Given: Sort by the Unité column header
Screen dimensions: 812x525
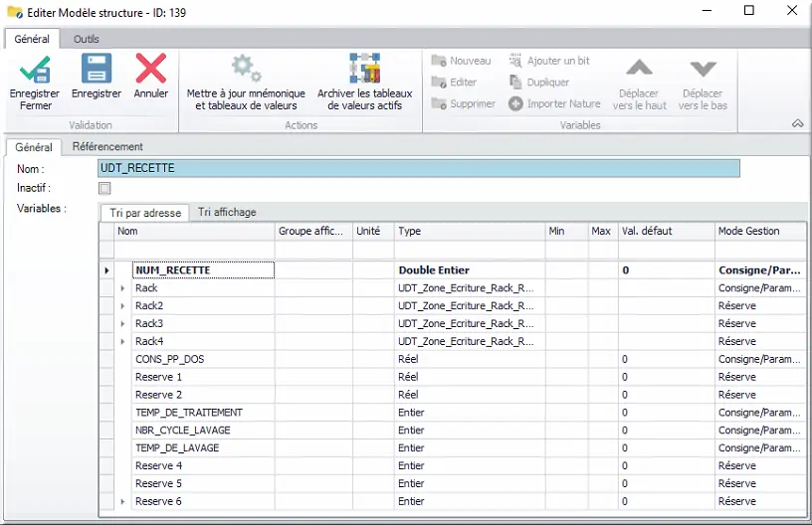Looking at the screenshot, I should (373, 232).
